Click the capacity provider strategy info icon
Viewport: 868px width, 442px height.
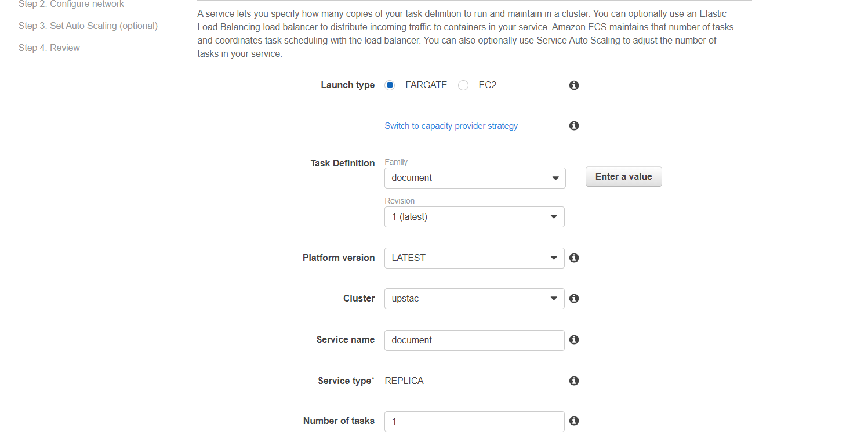pyautogui.click(x=573, y=125)
